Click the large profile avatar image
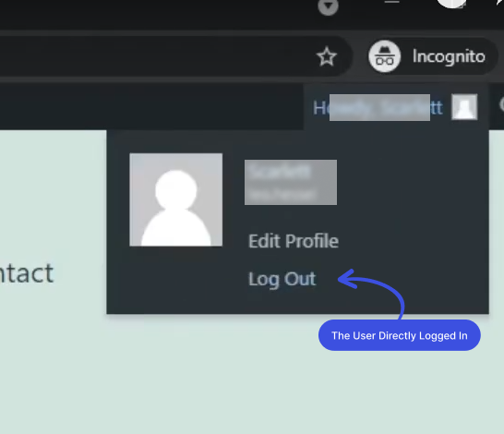The height and width of the screenshot is (434, 504). pyautogui.click(x=175, y=199)
